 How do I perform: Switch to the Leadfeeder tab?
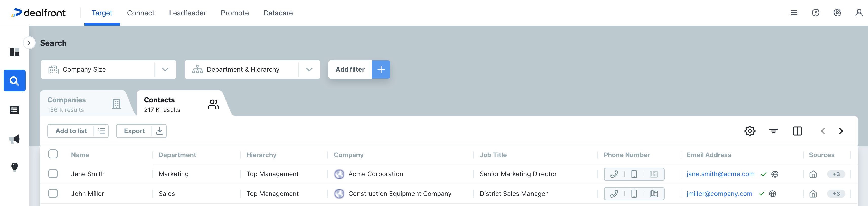pyautogui.click(x=187, y=13)
